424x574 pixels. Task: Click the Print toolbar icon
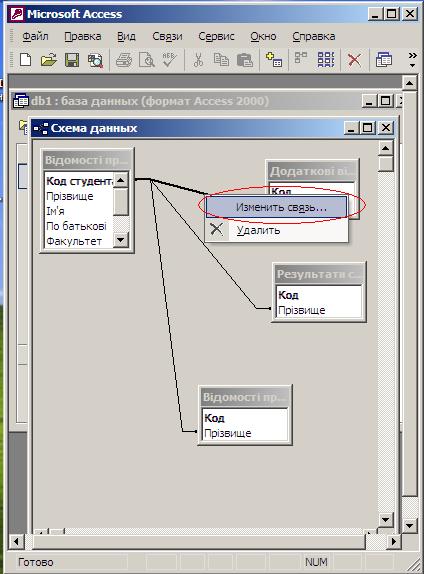tap(124, 60)
